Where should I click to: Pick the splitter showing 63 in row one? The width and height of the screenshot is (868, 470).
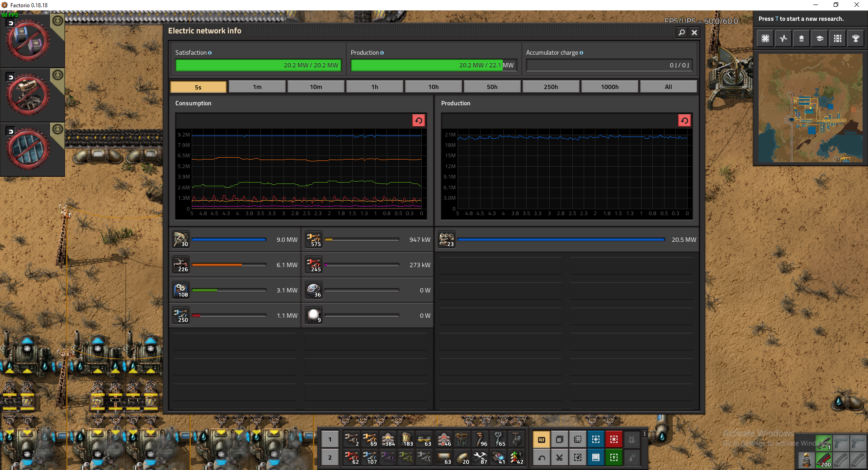[424, 439]
